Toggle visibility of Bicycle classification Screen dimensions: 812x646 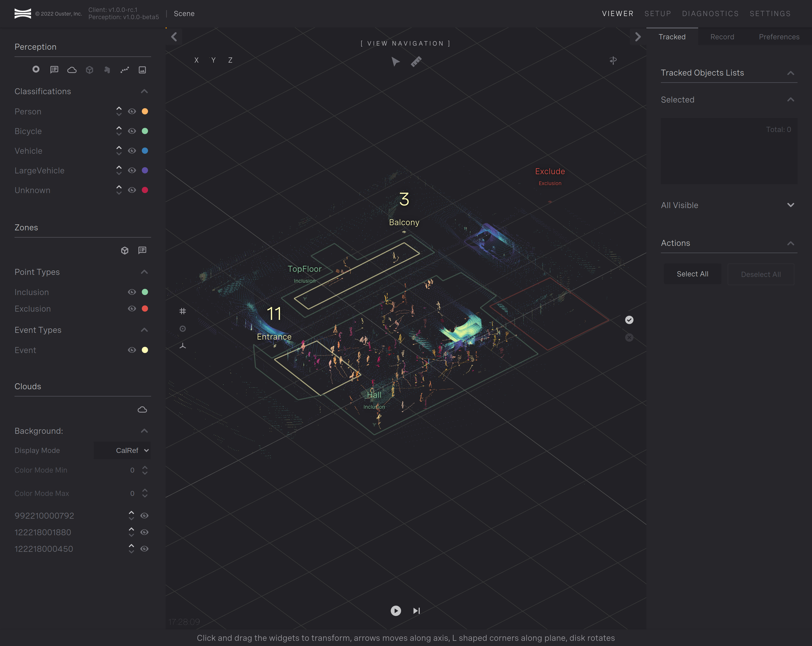click(x=132, y=131)
